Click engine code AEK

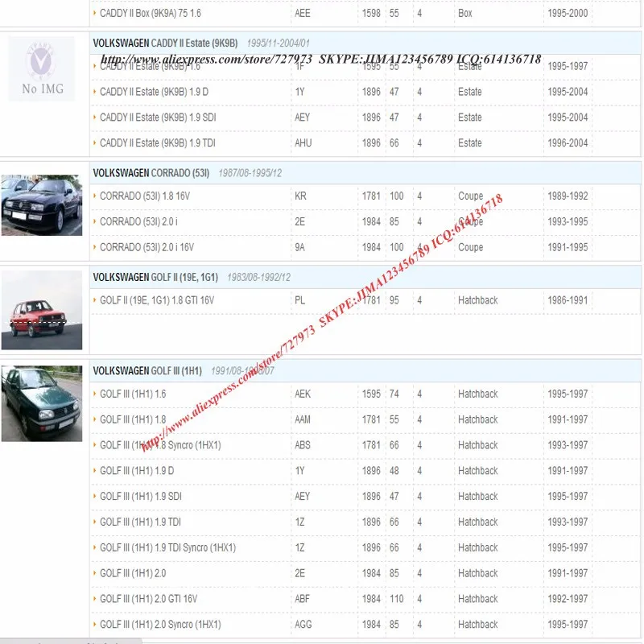pos(303,394)
